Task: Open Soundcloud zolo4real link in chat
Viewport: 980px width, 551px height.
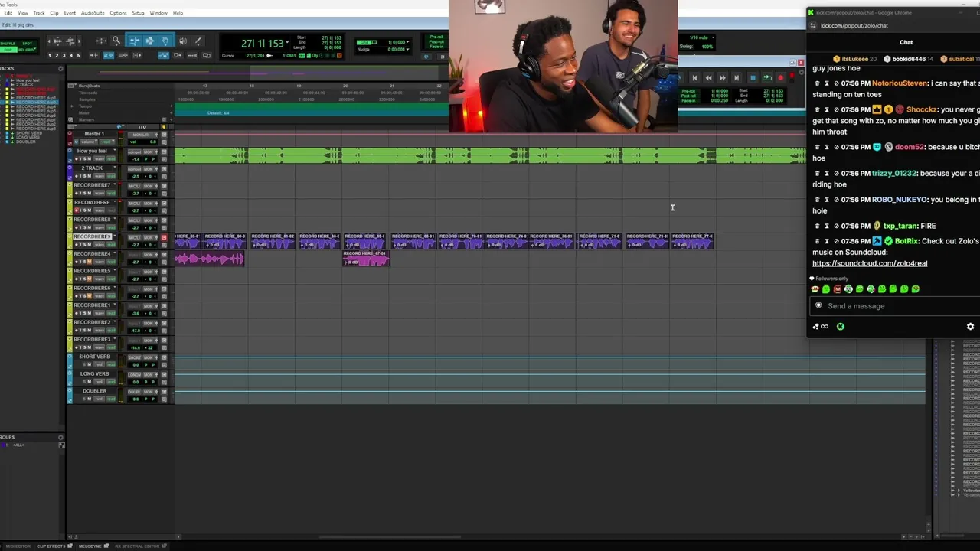Action: point(870,263)
